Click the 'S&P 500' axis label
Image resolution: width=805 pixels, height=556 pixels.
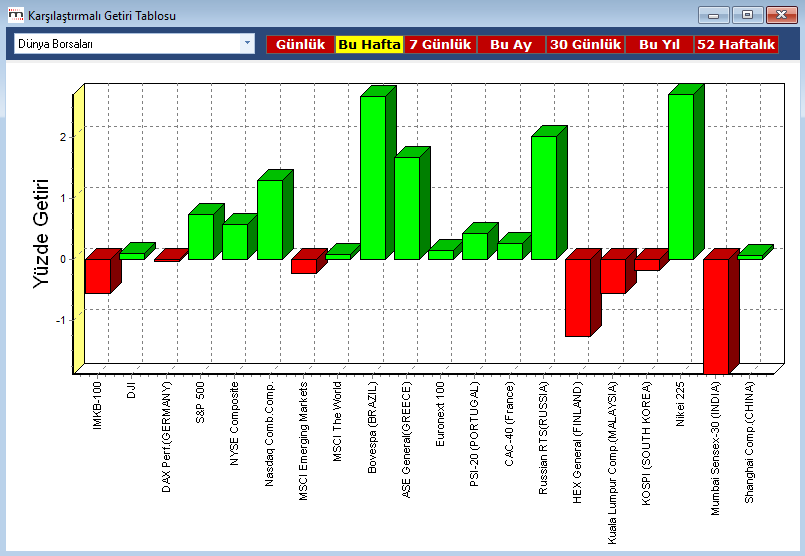(200, 402)
